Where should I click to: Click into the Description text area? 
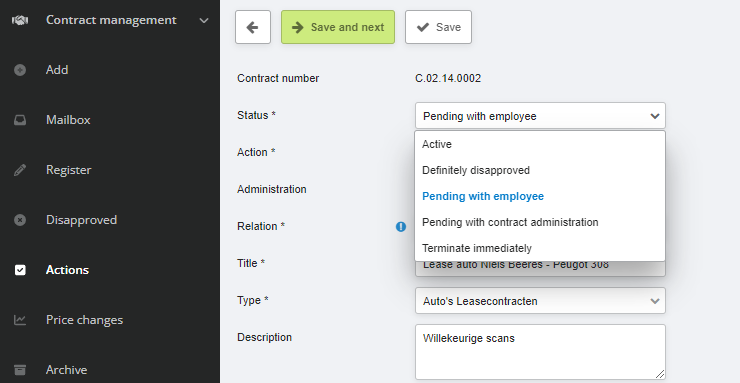pos(540,352)
